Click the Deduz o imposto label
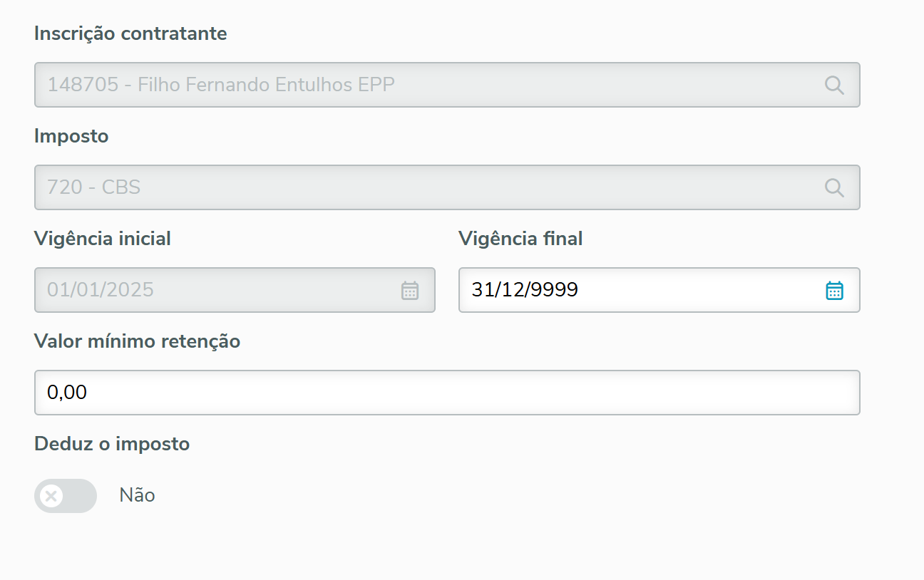This screenshot has height=580, width=924. [112, 444]
